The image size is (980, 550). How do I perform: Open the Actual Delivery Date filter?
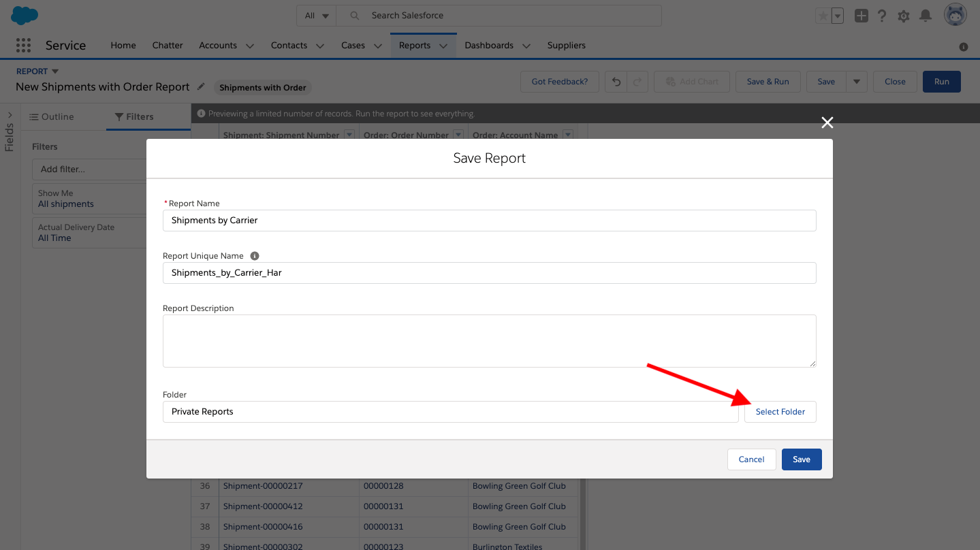click(x=90, y=233)
